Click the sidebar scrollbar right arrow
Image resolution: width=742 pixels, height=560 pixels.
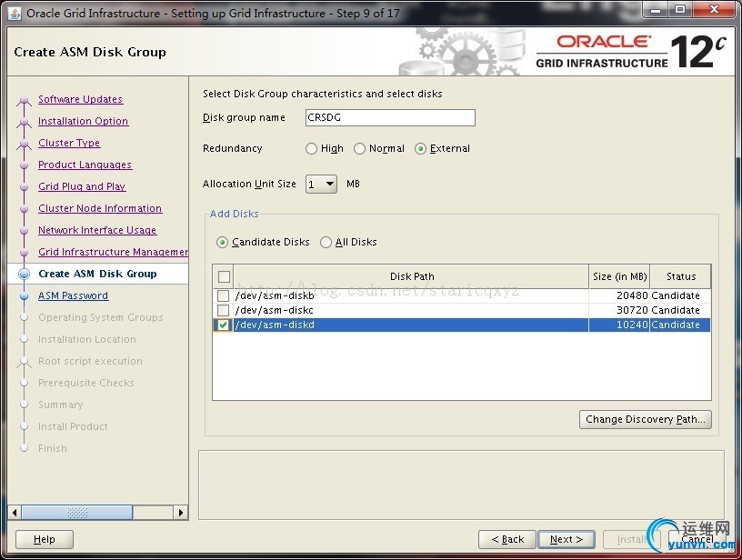[x=181, y=513]
